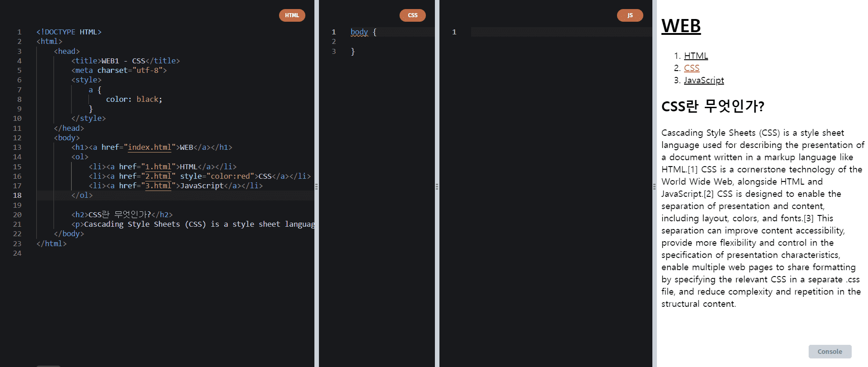Open the JavaScript list link in the preview
This screenshot has height=367, width=868.
click(704, 80)
